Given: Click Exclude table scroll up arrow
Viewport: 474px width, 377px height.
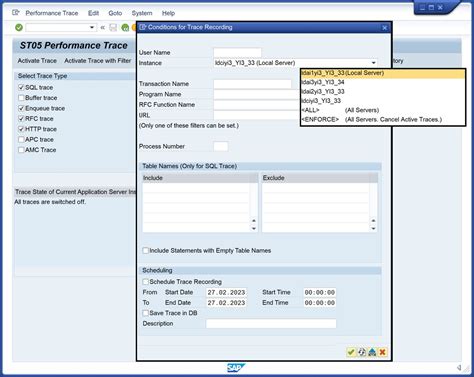Looking at the screenshot, I should [373, 221].
